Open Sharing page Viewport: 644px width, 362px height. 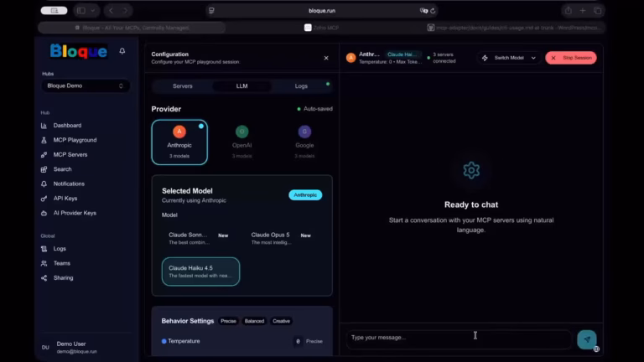pos(63,278)
